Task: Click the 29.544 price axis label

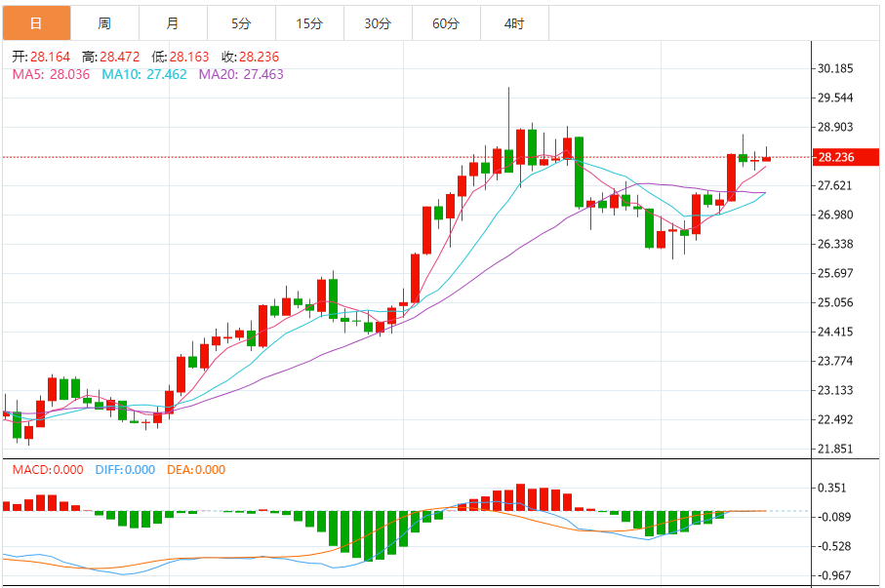Action: (835, 98)
